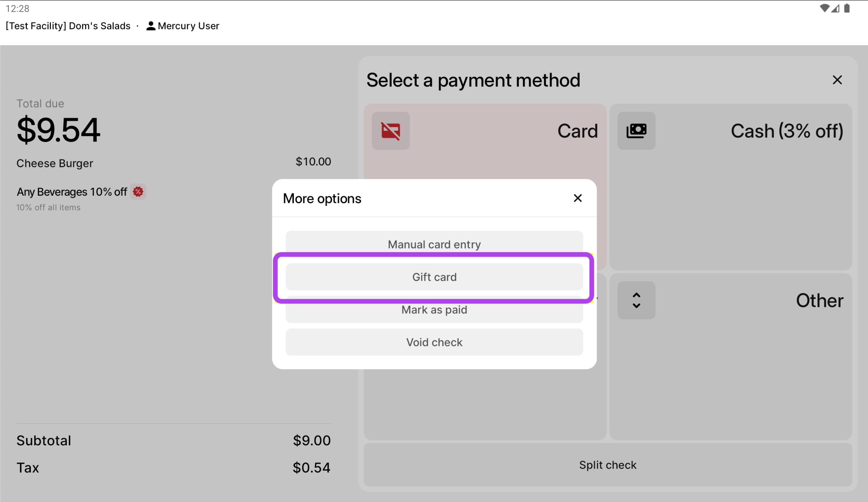Open the Other payment methods tile
Image resolution: width=868 pixels, height=502 pixels.
[730, 355]
